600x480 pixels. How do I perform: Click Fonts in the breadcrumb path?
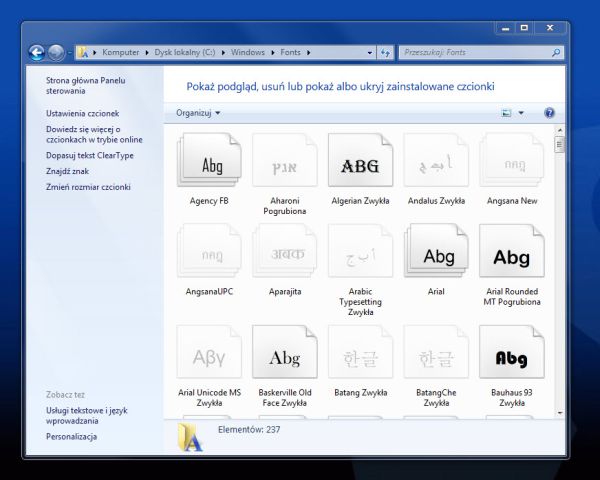point(290,52)
